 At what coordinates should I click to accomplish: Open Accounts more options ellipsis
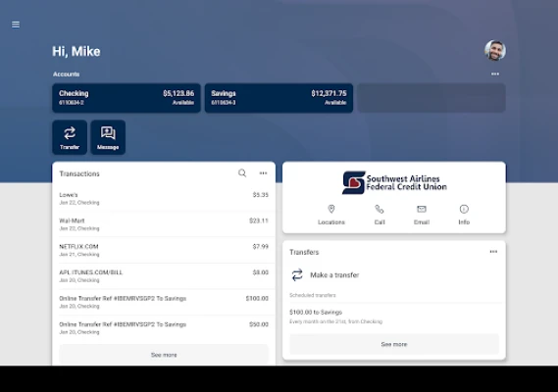point(495,73)
